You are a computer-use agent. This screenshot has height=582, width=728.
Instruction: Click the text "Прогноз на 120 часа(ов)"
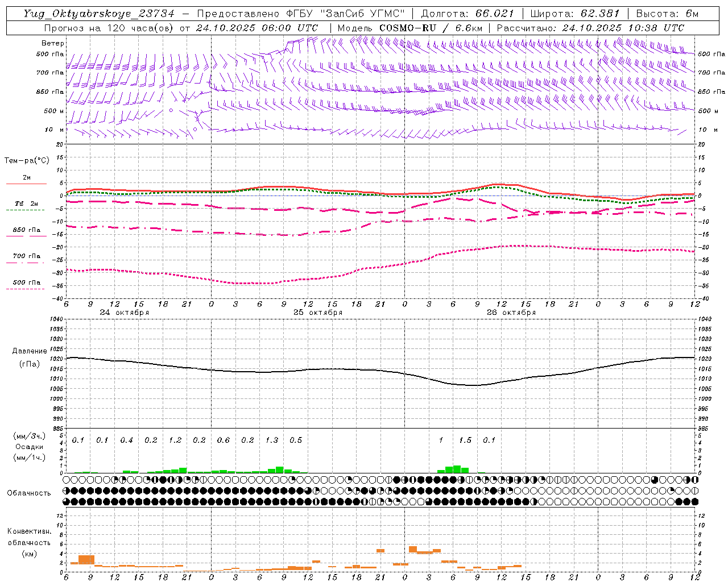click(109, 28)
